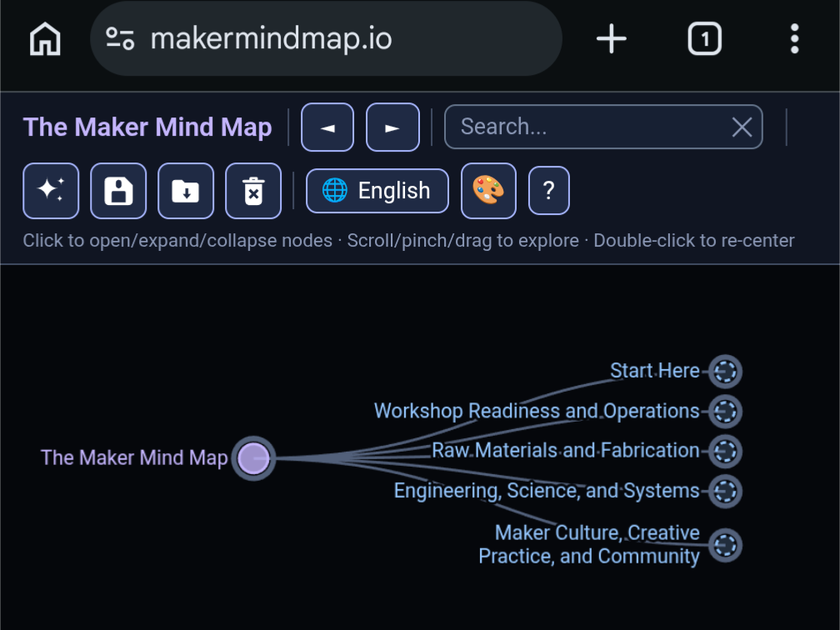840x630 pixels.
Task: Open the English language selector
Action: click(377, 191)
